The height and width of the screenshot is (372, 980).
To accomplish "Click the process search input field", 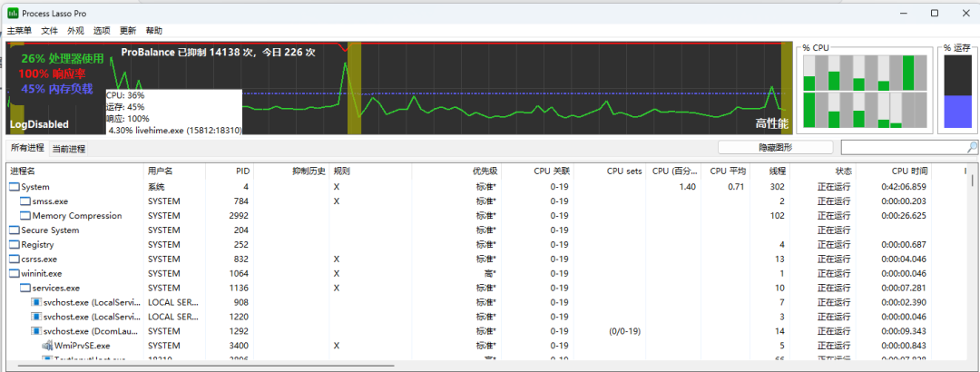I will tap(904, 148).
